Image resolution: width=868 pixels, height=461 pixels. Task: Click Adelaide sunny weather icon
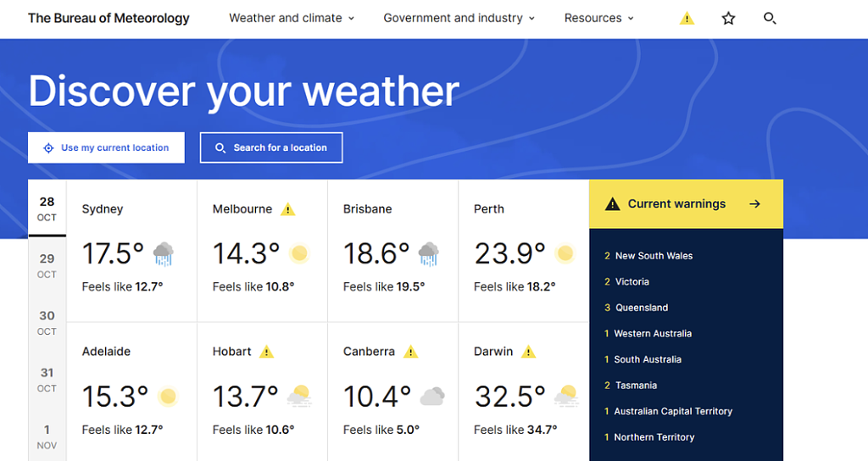pos(168,397)
